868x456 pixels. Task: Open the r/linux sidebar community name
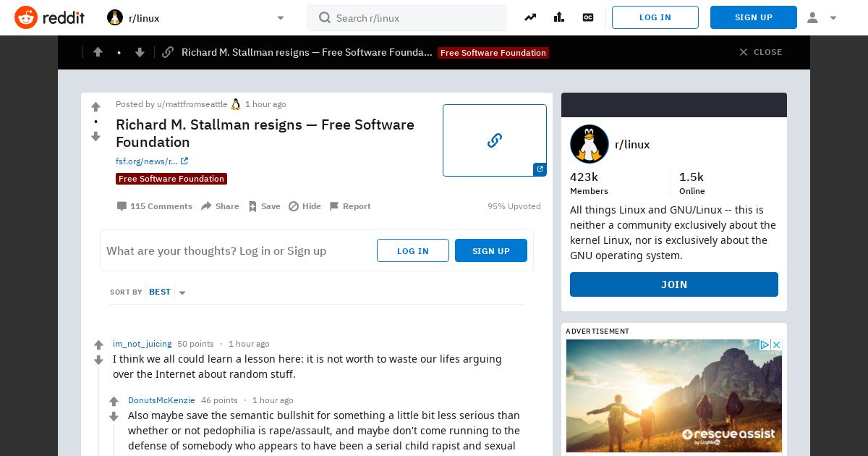pyautogui.click(x=632, y=145)
